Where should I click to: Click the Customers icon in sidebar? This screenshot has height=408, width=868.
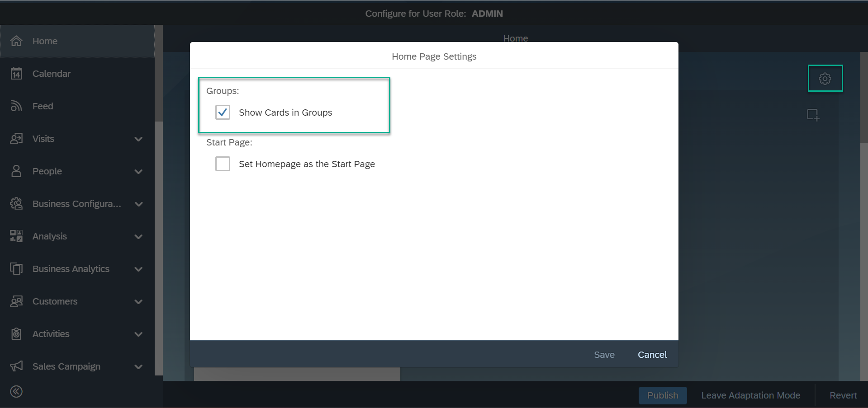[x=16, y=301]
